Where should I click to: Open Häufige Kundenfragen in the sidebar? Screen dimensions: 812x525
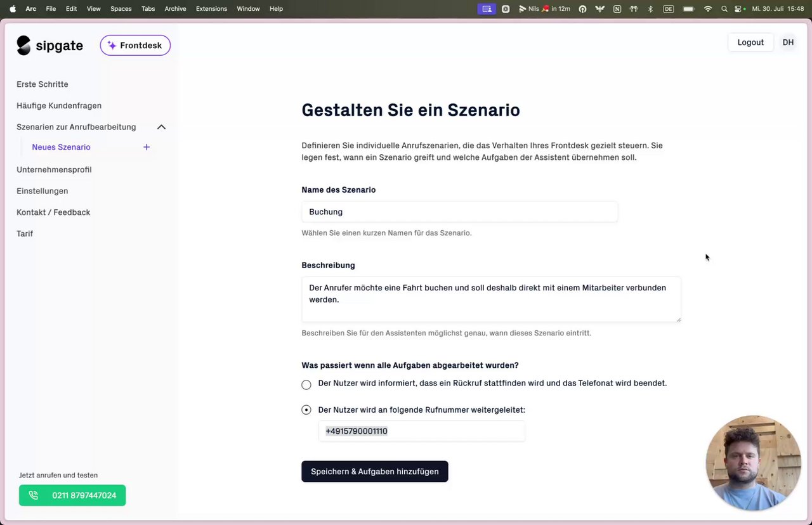point(59,106)
